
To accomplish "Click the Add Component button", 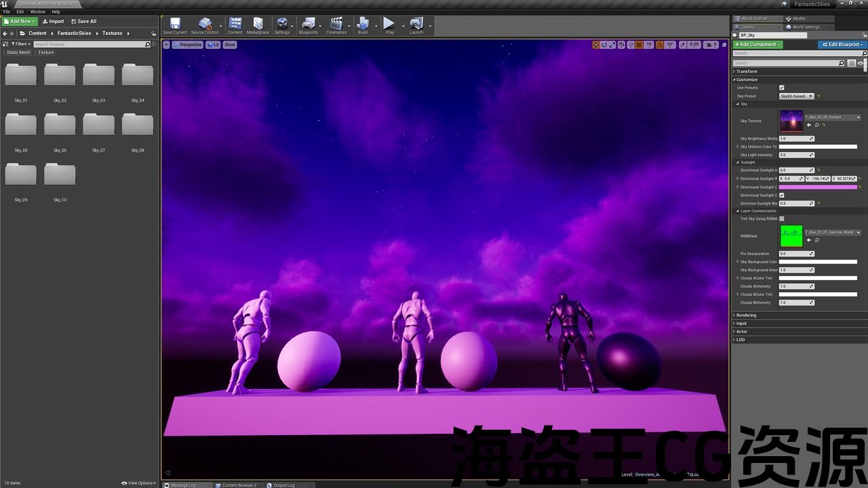I will pyautogui.click(x=757, y=45).
